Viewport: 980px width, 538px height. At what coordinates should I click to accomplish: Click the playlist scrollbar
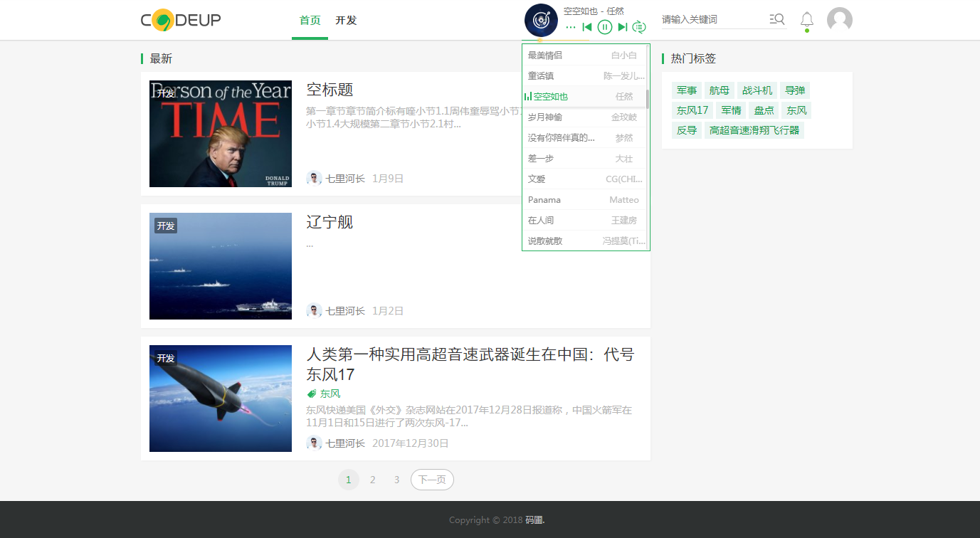[648, 99]
